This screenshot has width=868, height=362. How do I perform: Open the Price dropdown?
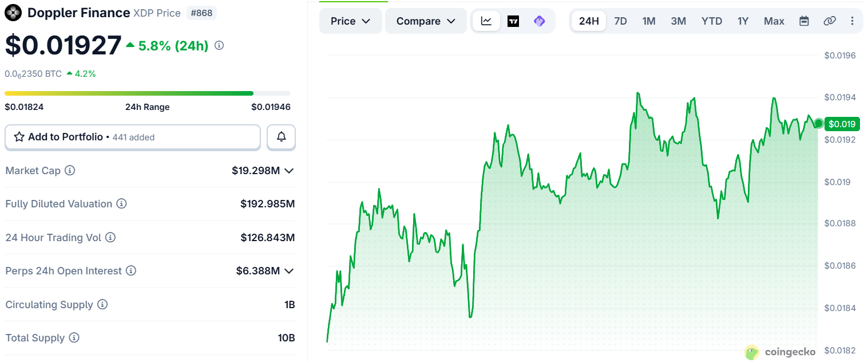pos(350,21)
